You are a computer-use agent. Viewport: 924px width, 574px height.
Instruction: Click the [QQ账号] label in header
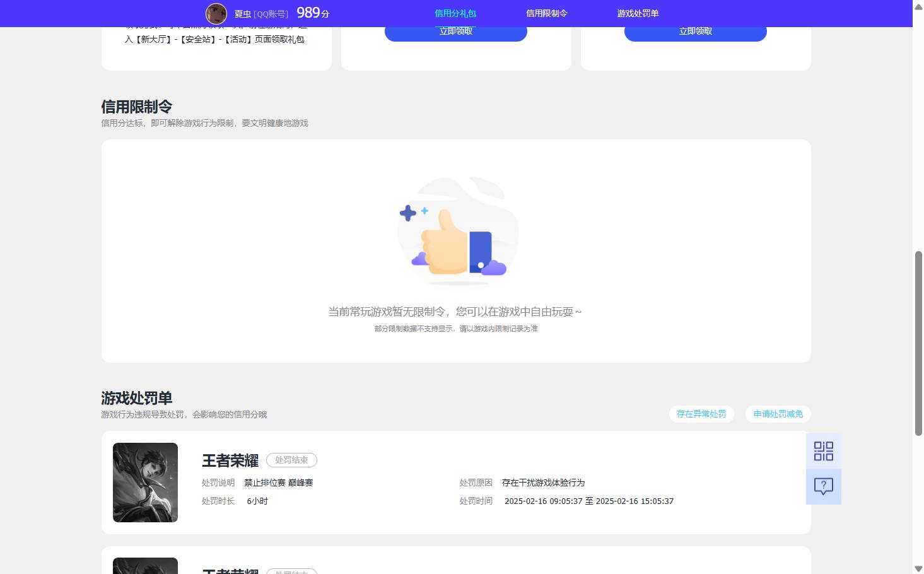271,14
